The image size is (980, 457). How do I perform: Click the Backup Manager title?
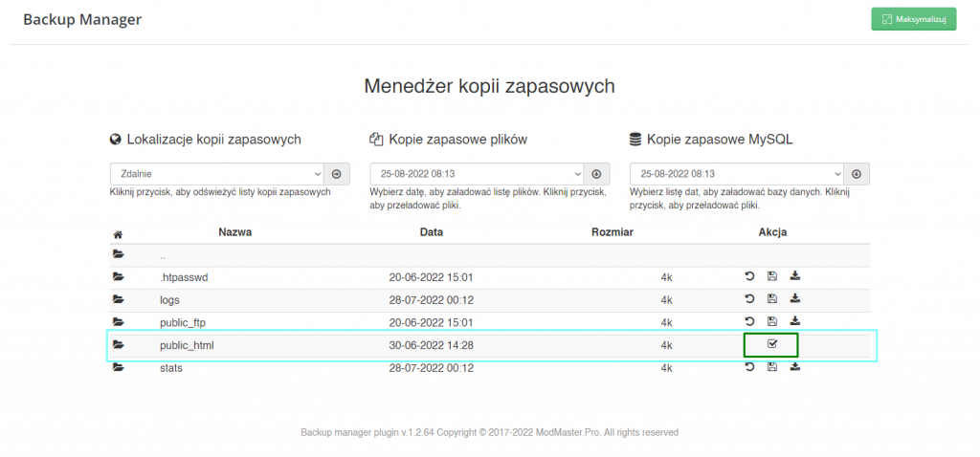pos(82,19)
